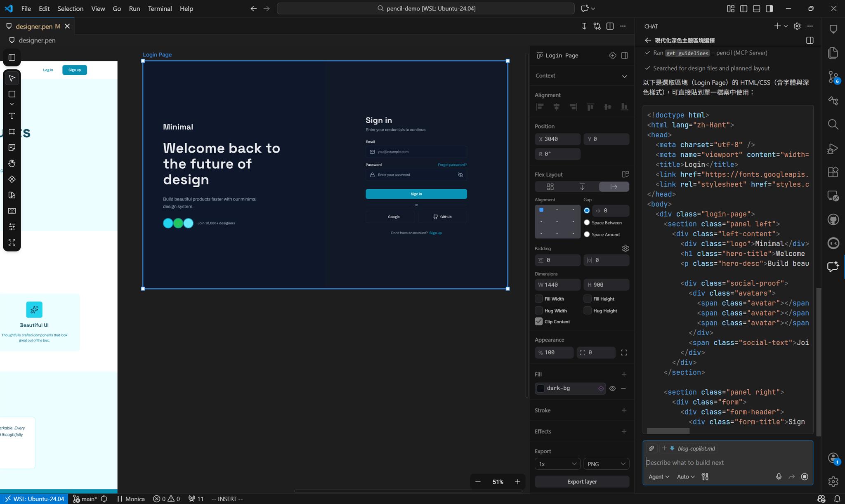845x504 pixels.
Task: Enable the Fill Width checkbox
Action: coord(538,299)
